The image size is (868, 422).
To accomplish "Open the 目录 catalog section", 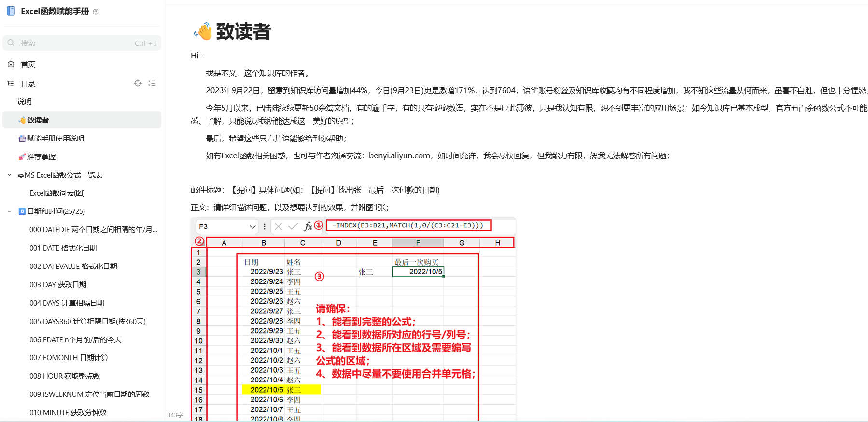I will click(28, 84).
